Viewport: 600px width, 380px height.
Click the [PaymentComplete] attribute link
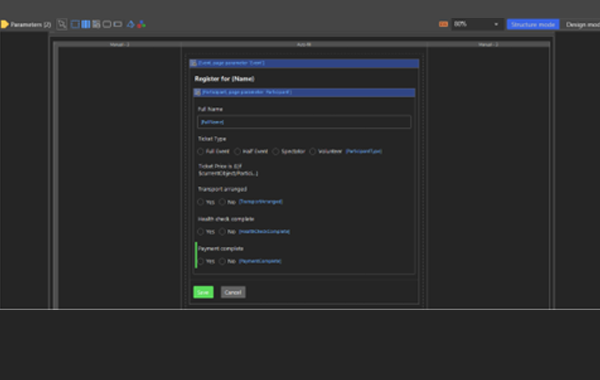point(260,261)
